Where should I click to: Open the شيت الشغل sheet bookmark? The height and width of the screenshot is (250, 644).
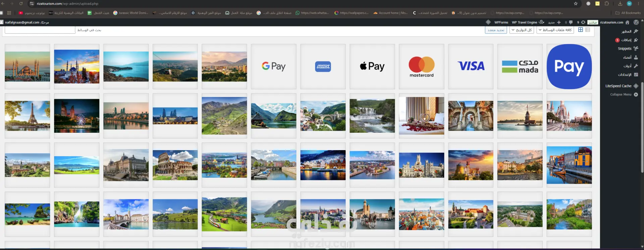tap(98, 13)
